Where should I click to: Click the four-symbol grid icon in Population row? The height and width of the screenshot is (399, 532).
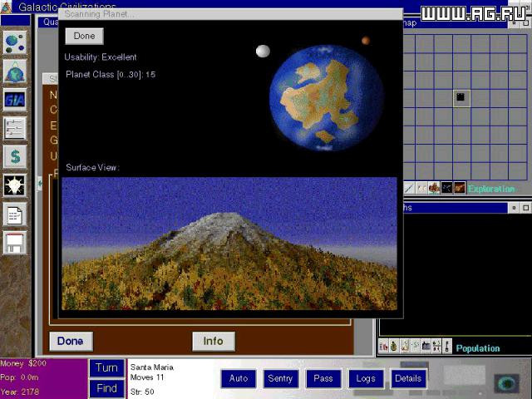[x=436, y=347]
